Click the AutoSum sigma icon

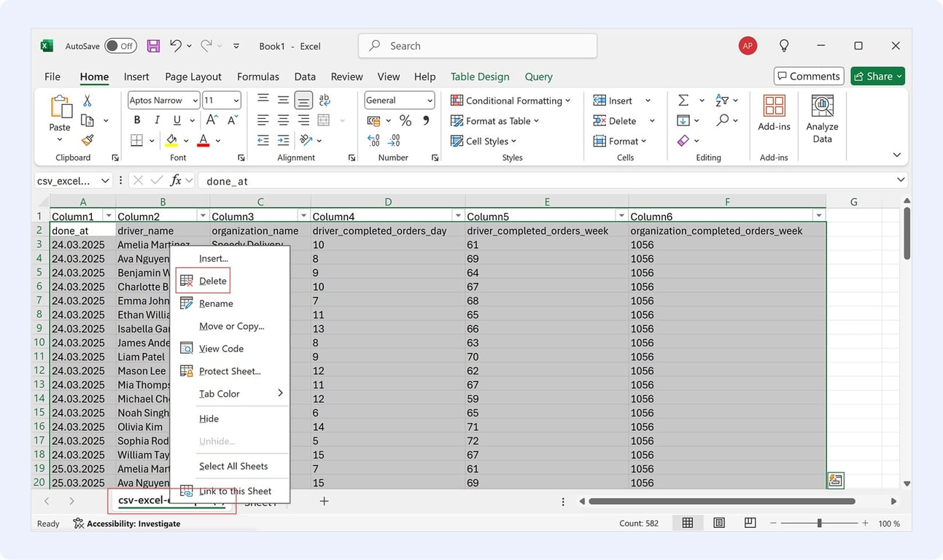pos(683,100)
